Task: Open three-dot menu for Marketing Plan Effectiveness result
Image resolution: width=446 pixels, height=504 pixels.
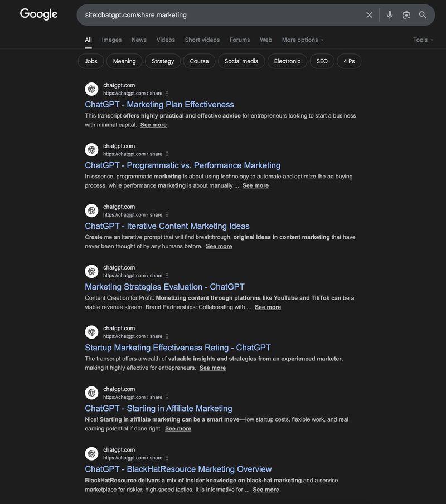Action: click(x=167, y=94)
